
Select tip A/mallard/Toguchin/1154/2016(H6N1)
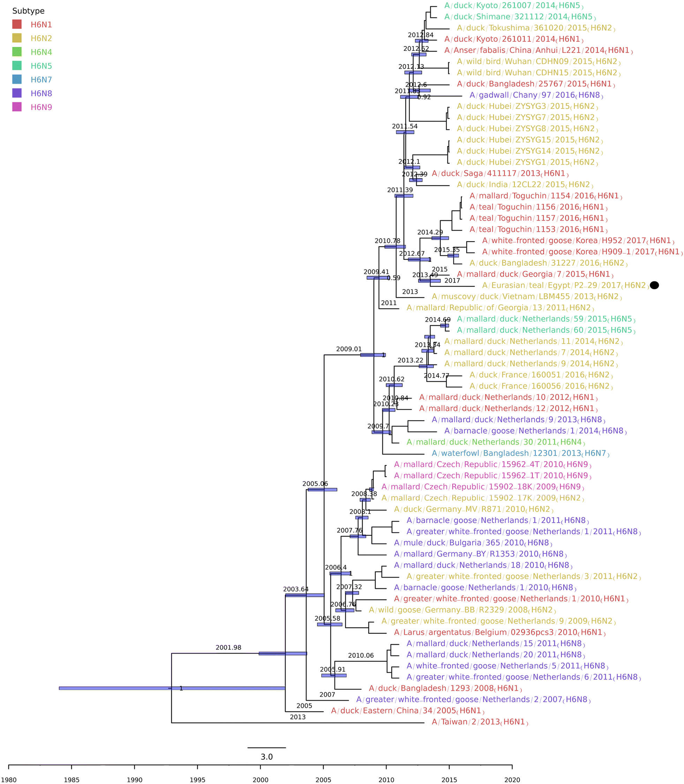(x=546, y=196)
